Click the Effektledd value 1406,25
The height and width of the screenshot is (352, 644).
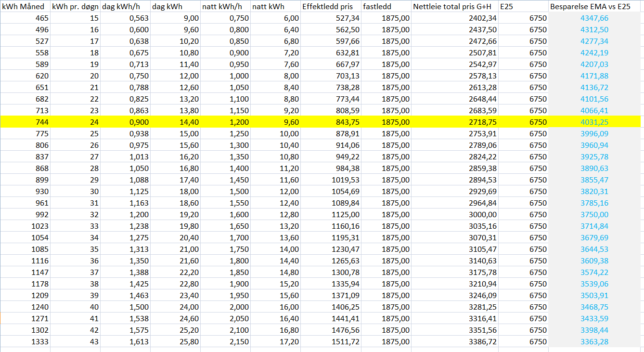[331, 307]
